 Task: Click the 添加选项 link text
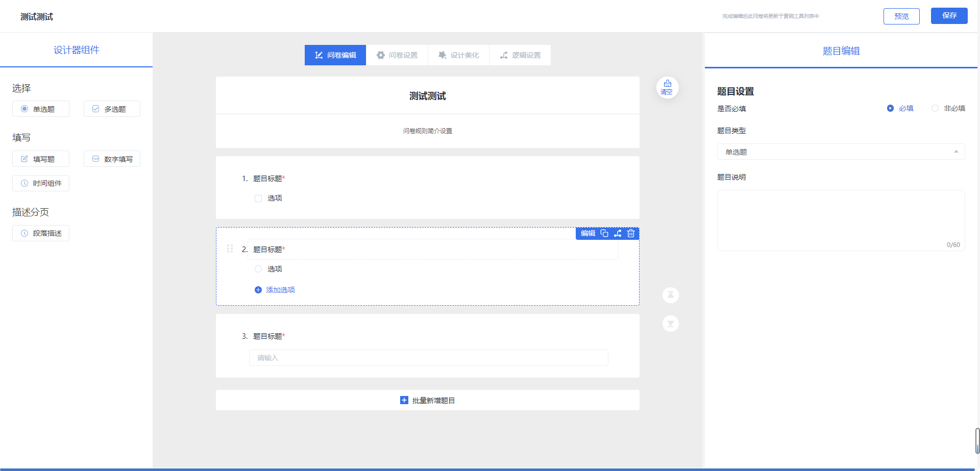pyautogui.click(x=280, y=290)
